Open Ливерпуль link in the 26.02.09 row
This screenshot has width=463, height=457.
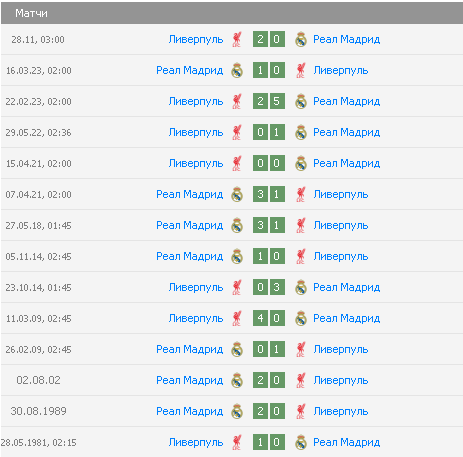(x=341, y=349)
